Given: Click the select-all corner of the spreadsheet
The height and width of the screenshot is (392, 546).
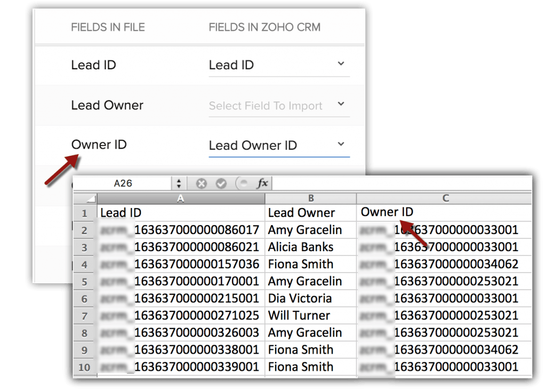Looking at the screenshot, I should (85, 198).
